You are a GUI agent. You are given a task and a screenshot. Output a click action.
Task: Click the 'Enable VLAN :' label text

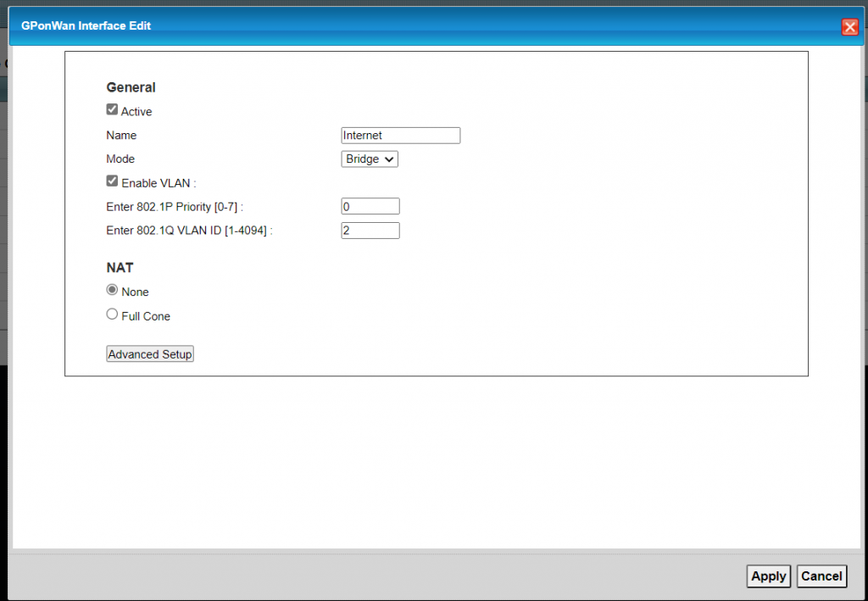tap(159, 183)
